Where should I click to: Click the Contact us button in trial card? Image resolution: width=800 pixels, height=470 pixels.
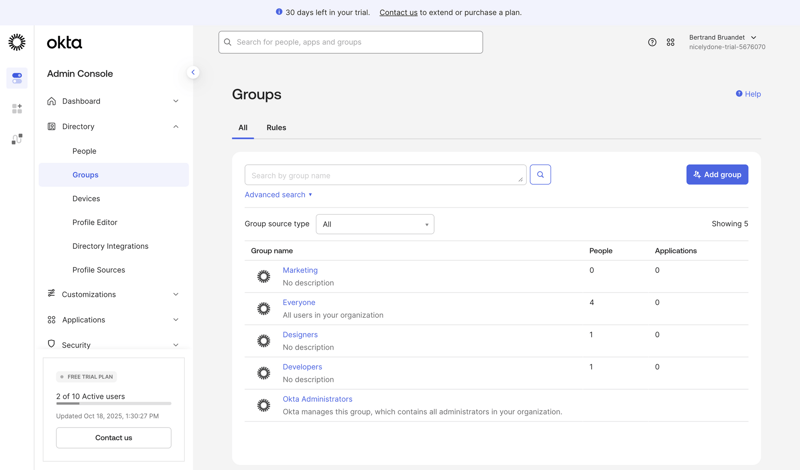114,437
